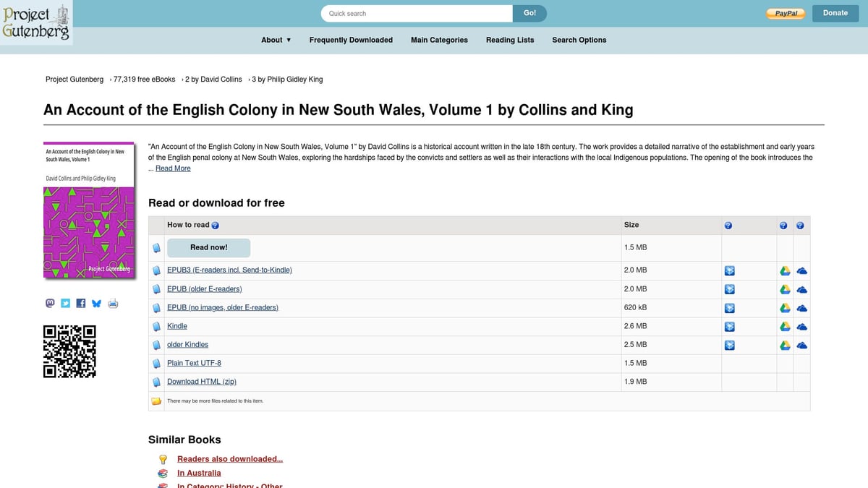Viewport: 868px width, 488px height.
Task: Share this page on Facebook
Action: [80, 303]
